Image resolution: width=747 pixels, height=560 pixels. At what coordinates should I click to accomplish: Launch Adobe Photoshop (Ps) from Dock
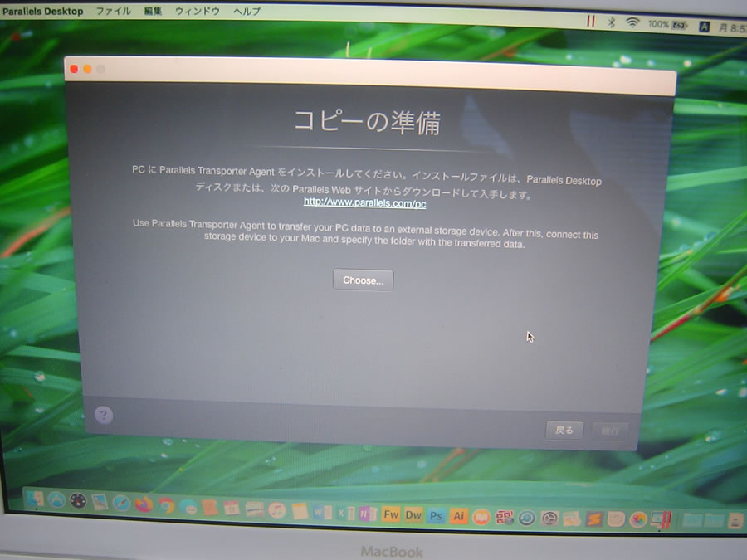(x=436, y=516)
